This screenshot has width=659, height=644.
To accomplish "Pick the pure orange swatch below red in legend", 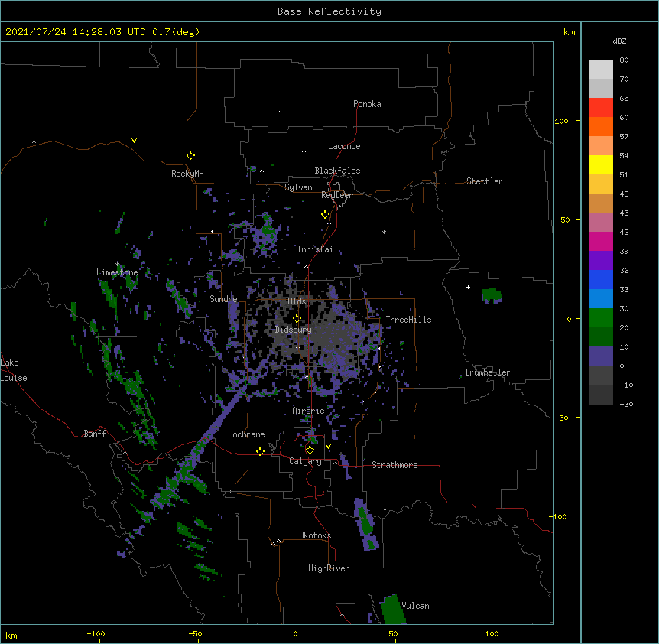I will pos(601,126).
